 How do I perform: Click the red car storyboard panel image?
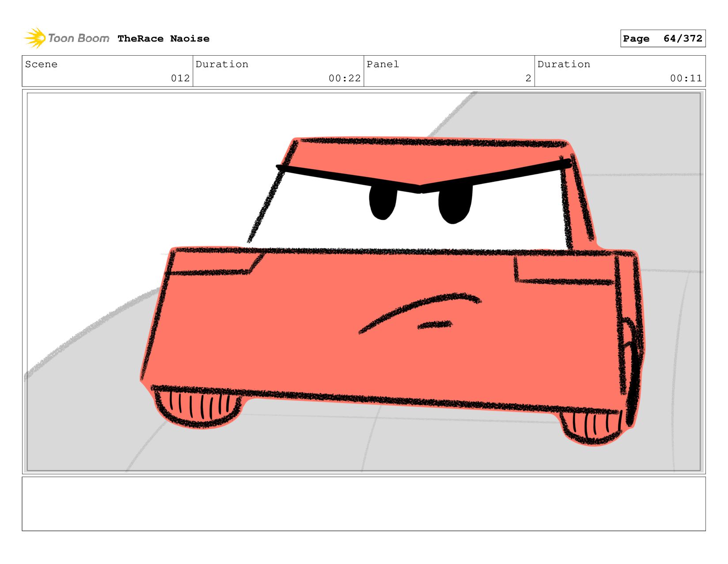click(x=364, y=282)
